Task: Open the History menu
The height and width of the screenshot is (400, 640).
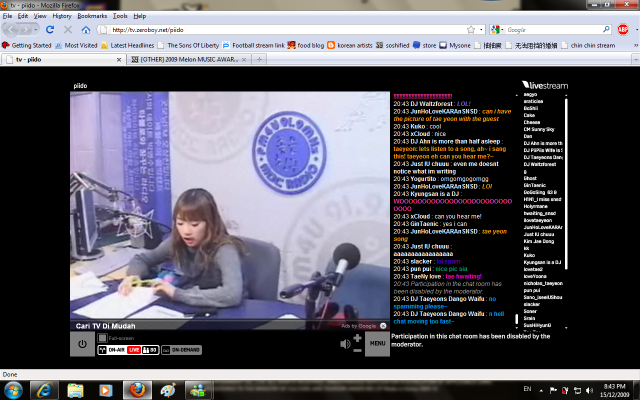Action: (x=61, y=16)
